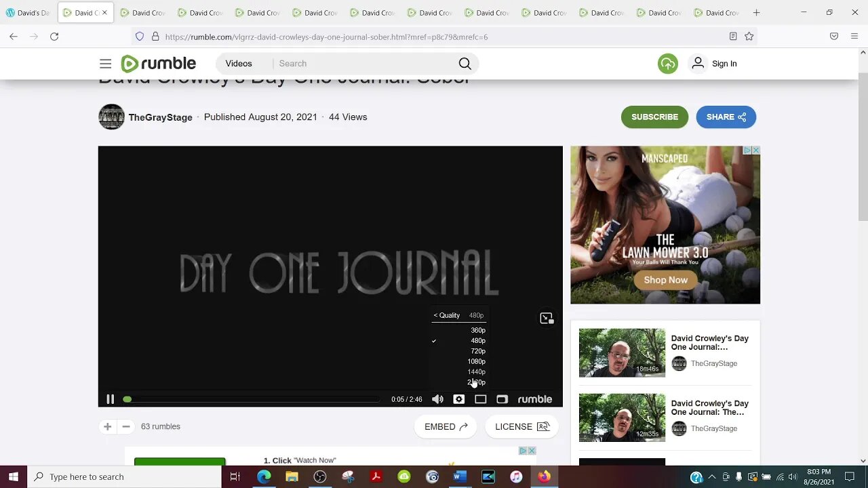
Task: Click the Shop Now ad button
Action: tap(665, 280)
